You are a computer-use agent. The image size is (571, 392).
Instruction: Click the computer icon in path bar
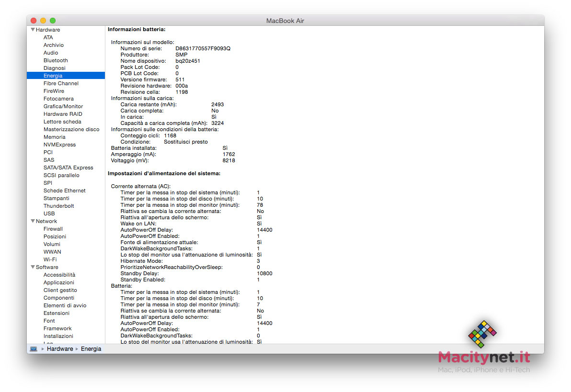34,349
